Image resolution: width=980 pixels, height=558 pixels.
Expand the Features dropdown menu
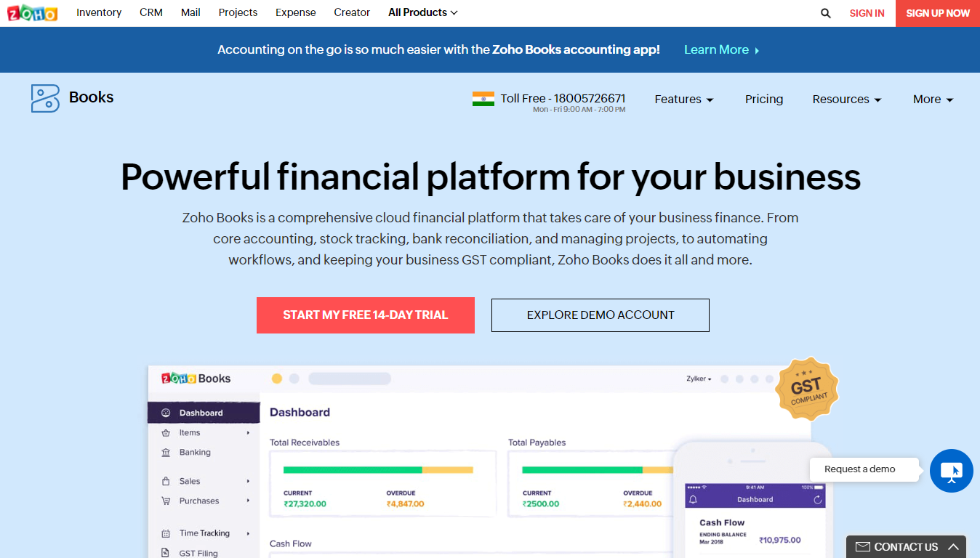coord(684,100)
